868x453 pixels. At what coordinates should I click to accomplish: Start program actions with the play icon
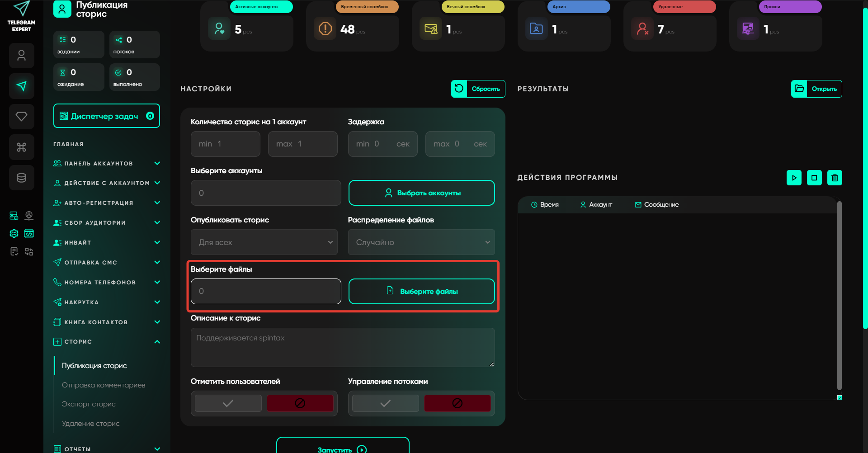(794, 178)
